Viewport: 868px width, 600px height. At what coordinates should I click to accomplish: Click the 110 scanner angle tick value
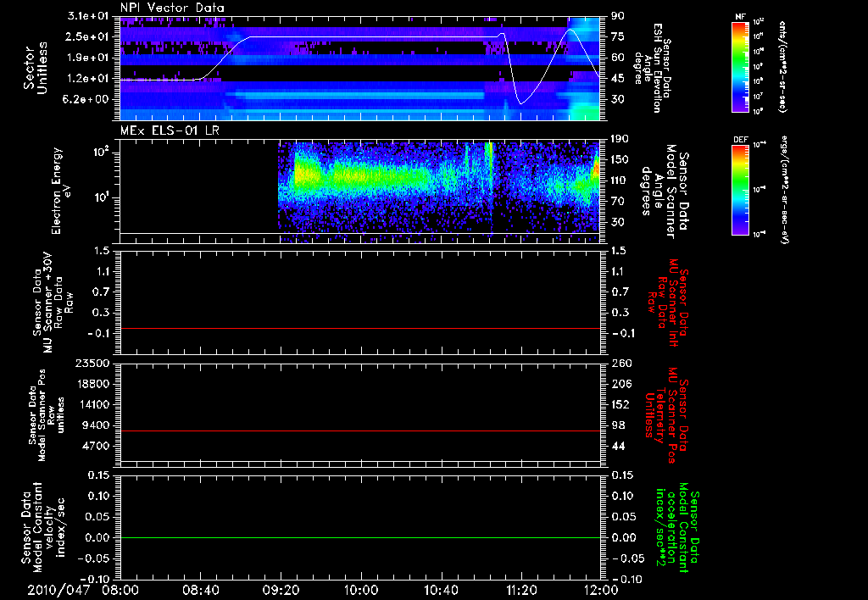(x=620, y=181)
